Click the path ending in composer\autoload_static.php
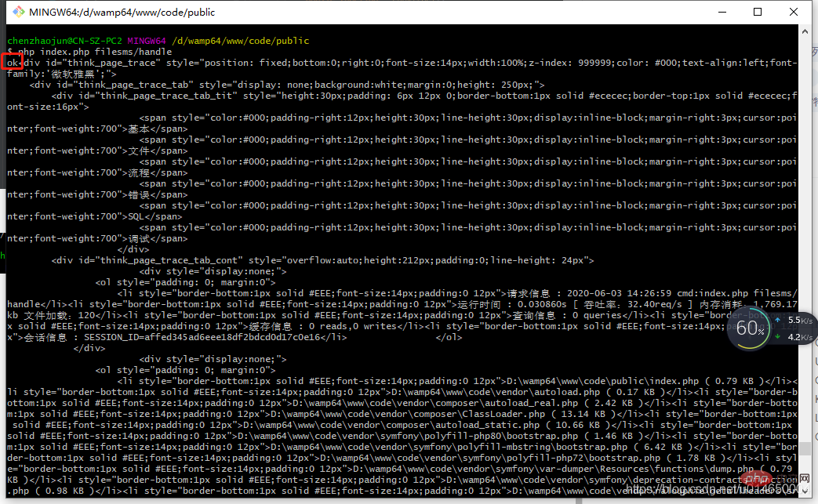This screenshot has height=504, width=818. [x=391, y=425]
